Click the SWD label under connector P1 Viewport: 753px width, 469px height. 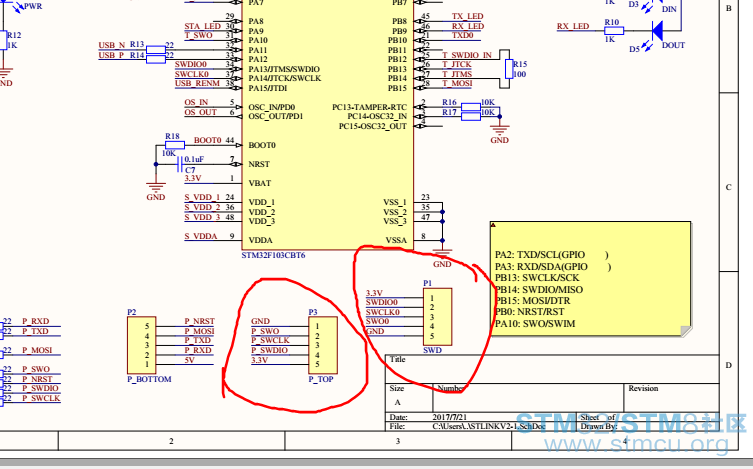pos(432,350)
